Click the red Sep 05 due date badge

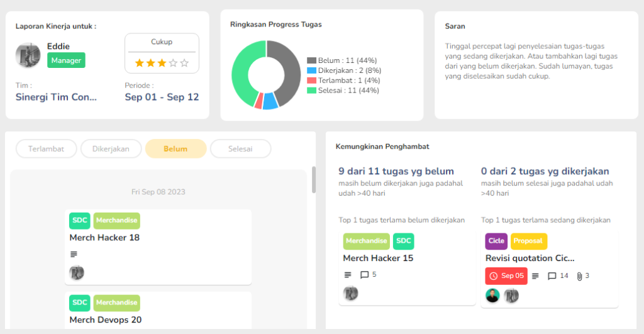tap(506, 276)
